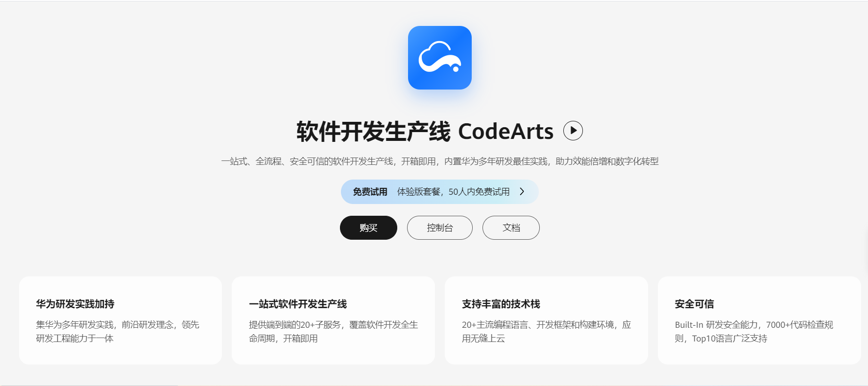Select the 安全可信 card
868x386 pixels.
point(759,320)
